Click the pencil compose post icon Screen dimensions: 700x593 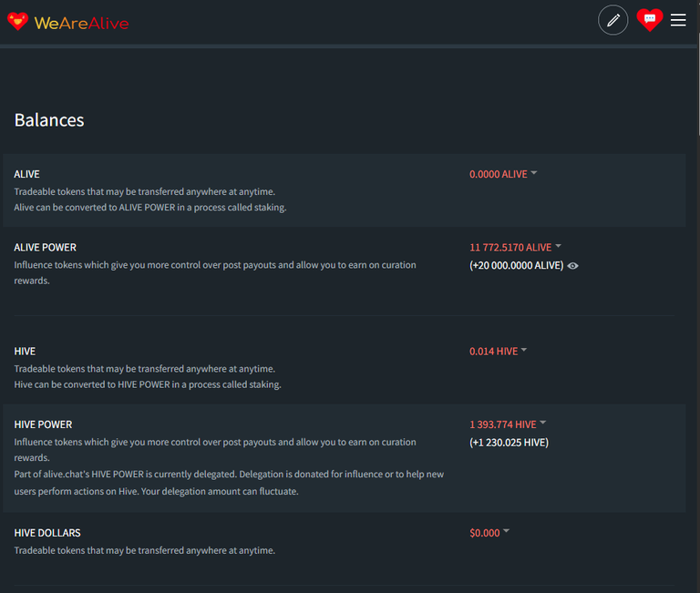(x=612, y=20)
